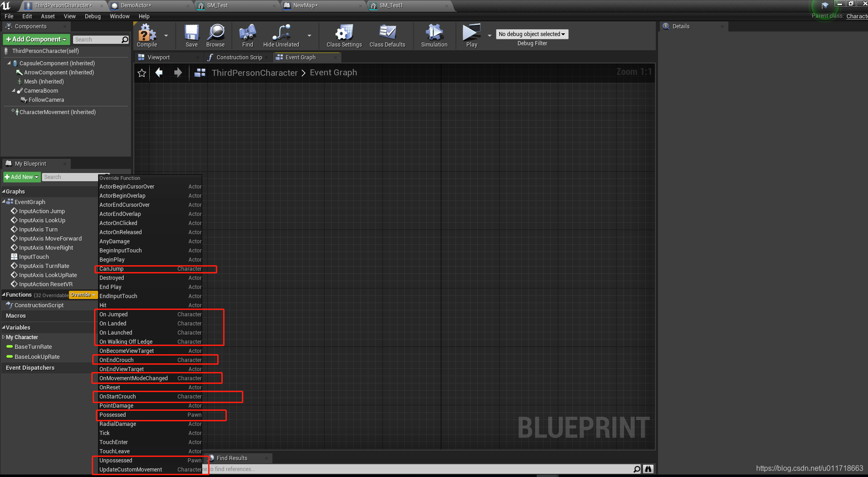Toggle Hide Unrelated nodes

[x=281, y=36]
